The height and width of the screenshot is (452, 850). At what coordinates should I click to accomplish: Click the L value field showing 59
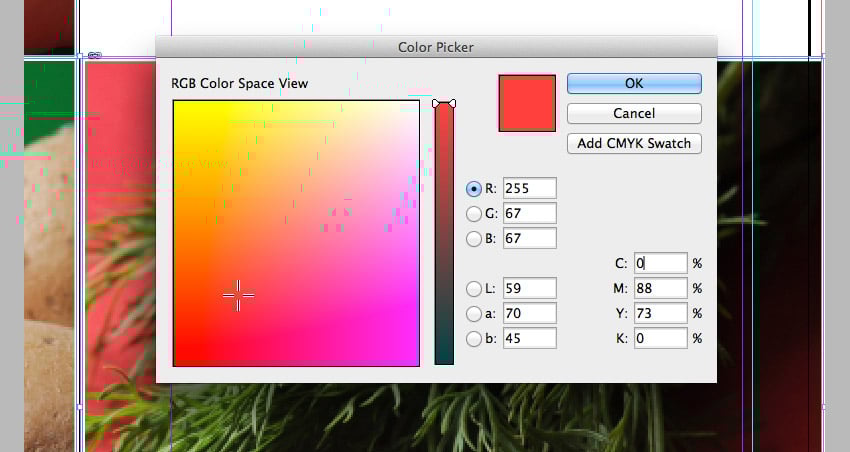click(530, 288)
